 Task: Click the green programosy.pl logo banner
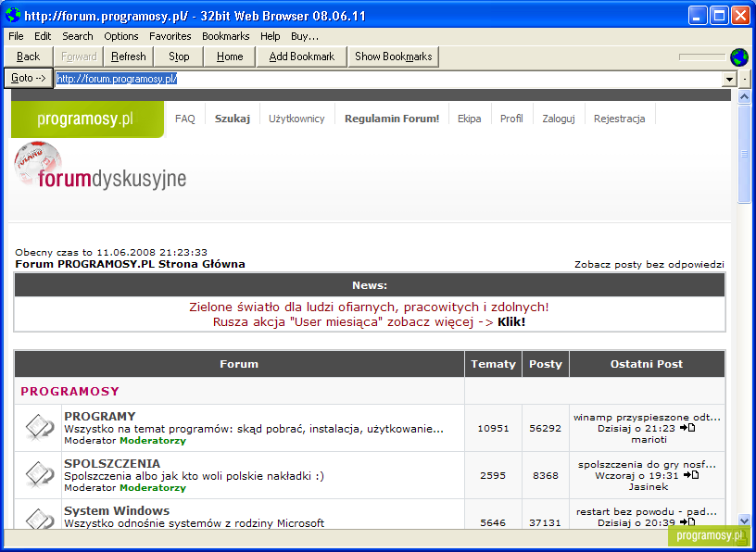(87, 119)
